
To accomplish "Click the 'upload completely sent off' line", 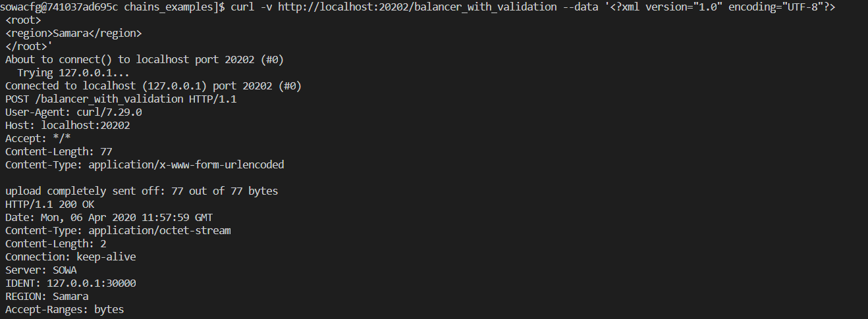I will point(142,191).
